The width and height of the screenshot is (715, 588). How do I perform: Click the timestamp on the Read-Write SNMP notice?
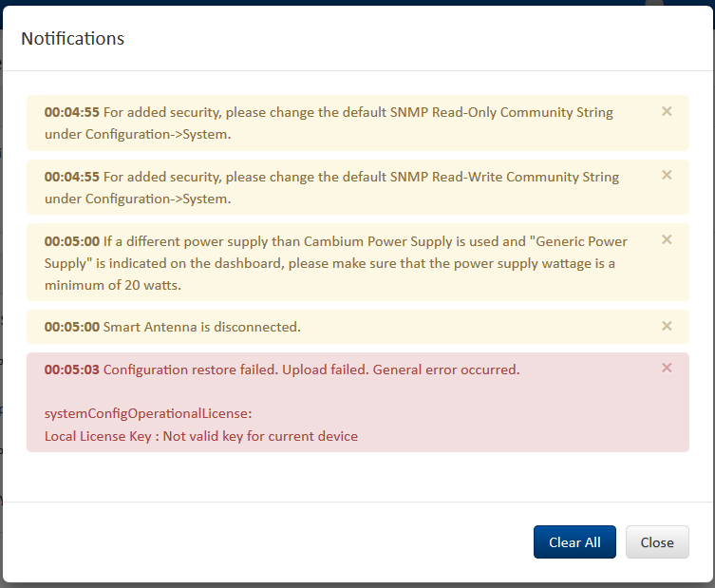72,177
